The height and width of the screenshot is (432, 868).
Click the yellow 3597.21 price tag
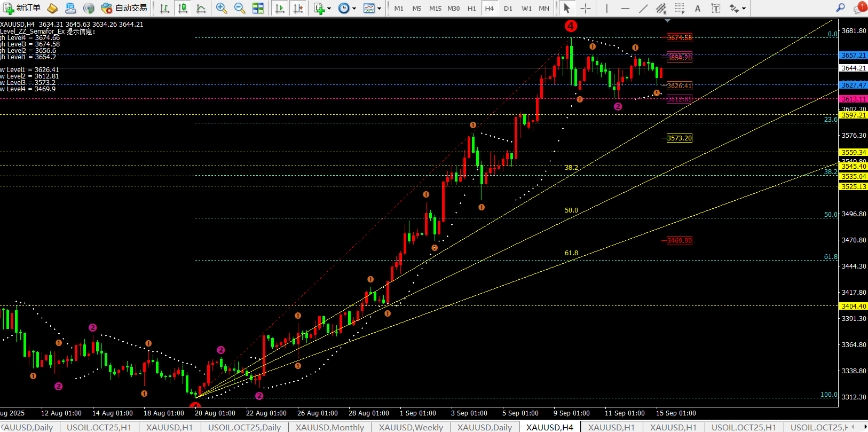[x=854, y=115]
